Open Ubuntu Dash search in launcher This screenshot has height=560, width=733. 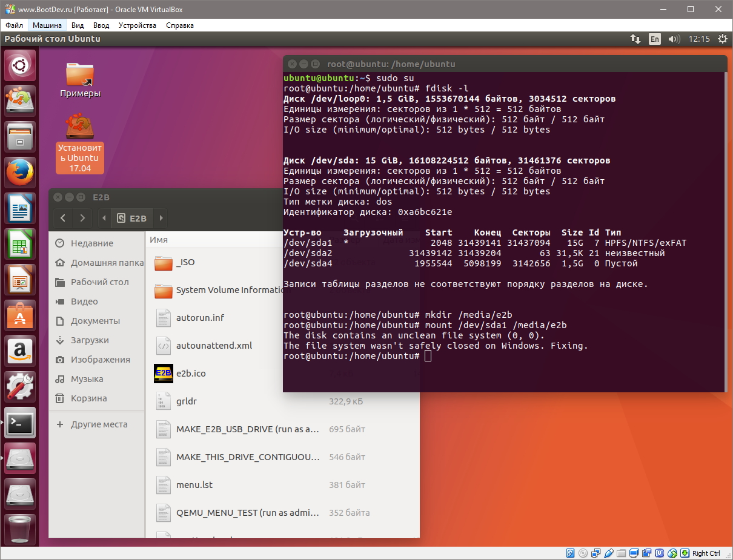[21, 65]
